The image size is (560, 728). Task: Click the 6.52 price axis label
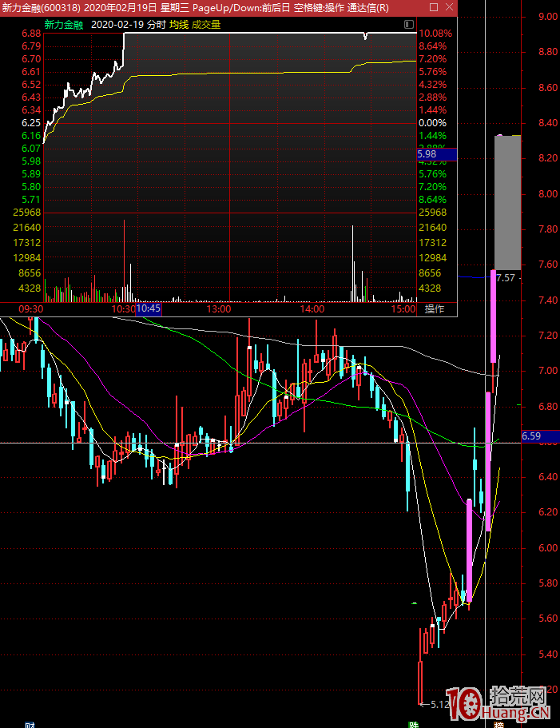coord(31,85)
